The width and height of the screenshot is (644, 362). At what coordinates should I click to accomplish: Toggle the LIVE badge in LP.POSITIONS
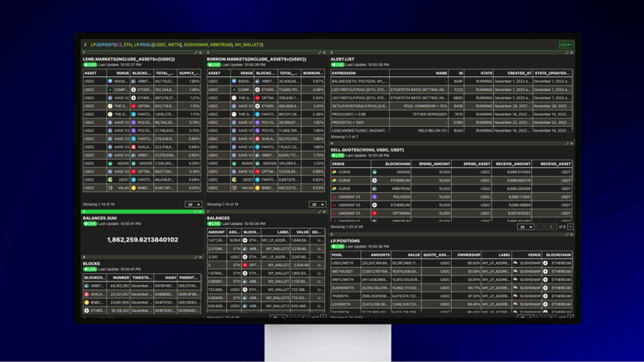[338, 247]
